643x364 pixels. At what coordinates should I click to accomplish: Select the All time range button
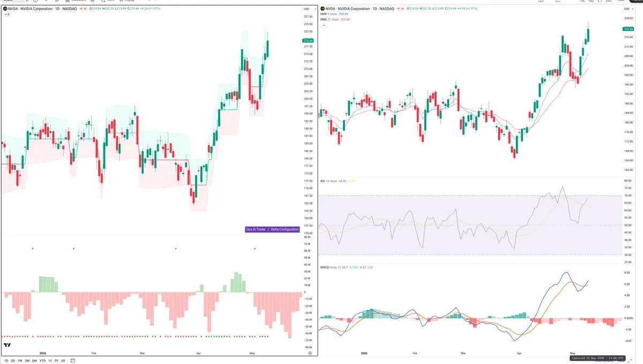(x=63, y=361)
